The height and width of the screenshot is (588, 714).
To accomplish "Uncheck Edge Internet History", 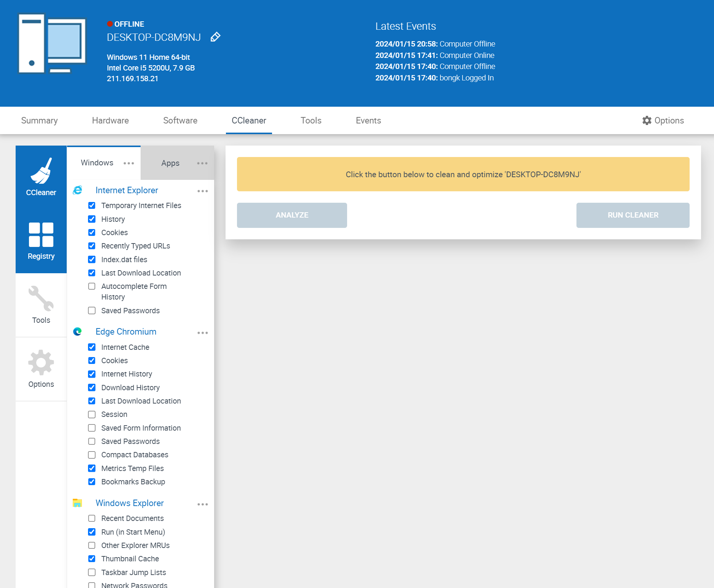I will [92, 374].
